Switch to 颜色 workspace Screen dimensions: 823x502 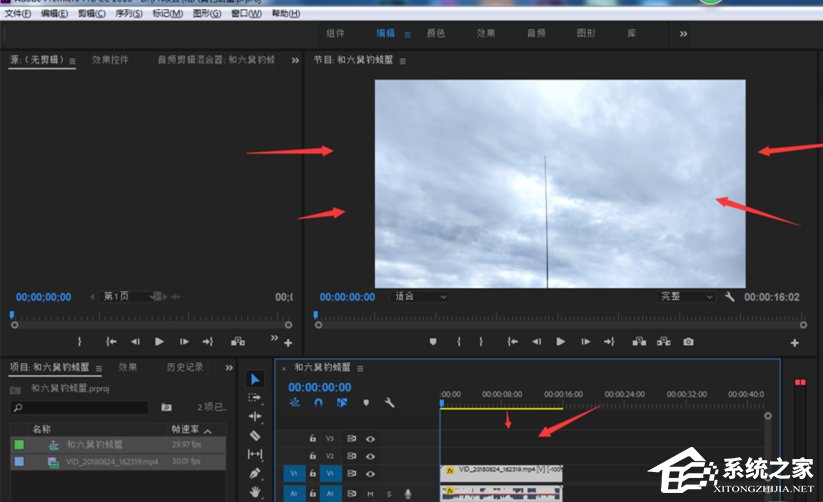436,33
